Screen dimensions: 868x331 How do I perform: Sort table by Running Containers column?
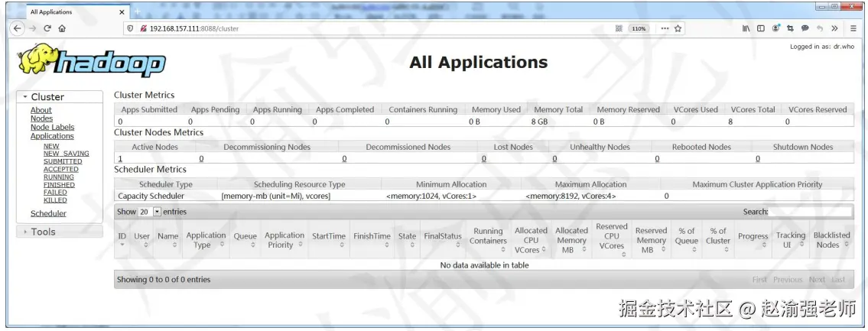point(488,240)
